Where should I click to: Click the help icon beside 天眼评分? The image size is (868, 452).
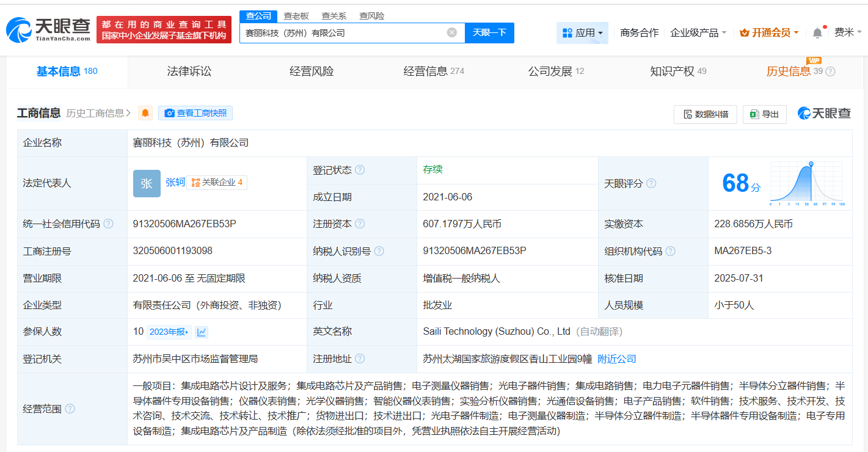point(651,183)
